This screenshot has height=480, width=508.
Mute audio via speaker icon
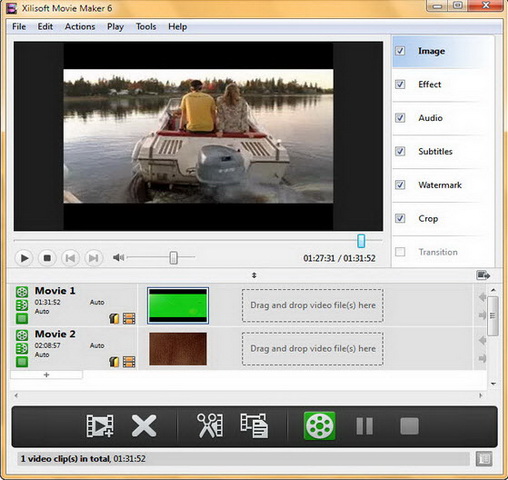118,257
